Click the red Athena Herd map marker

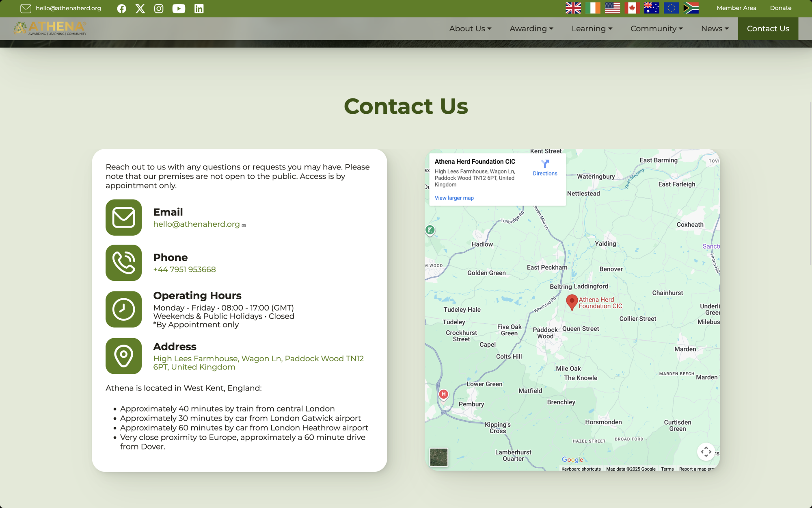point(572,303)
